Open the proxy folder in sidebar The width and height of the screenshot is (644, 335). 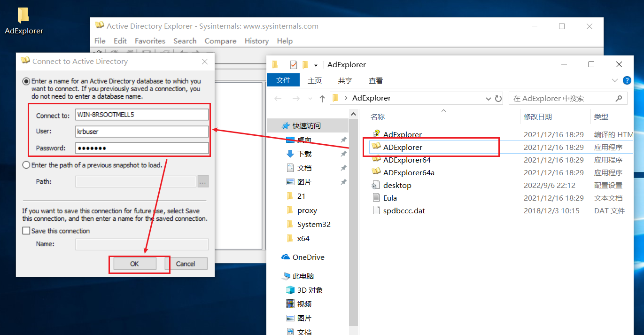pyautogui.click(x=302, y=210)
